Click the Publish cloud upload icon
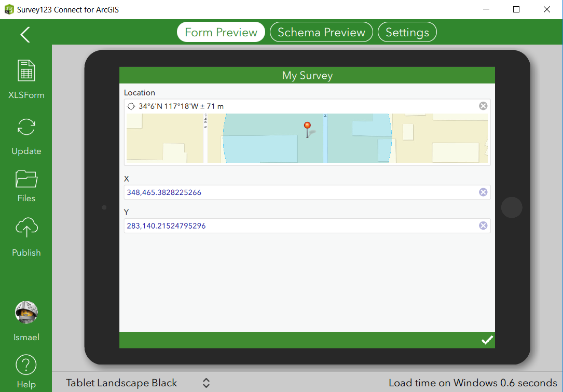 coord(26,228)
